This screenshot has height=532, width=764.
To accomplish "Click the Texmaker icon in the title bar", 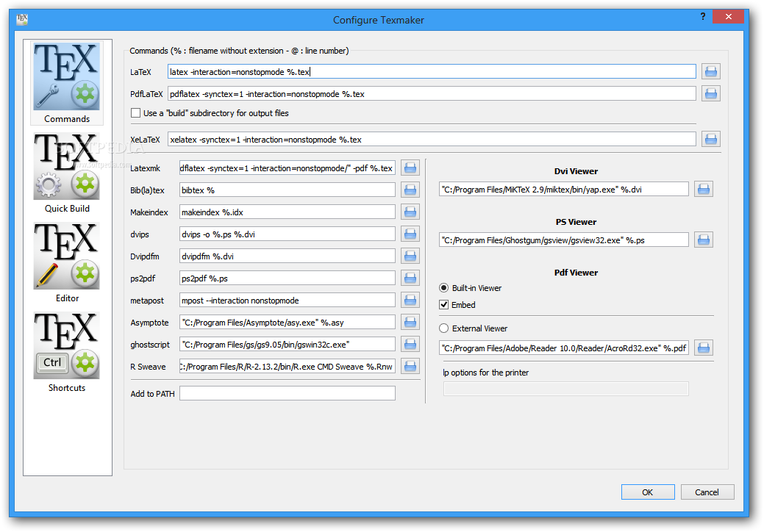I will (x=22, y=19).
